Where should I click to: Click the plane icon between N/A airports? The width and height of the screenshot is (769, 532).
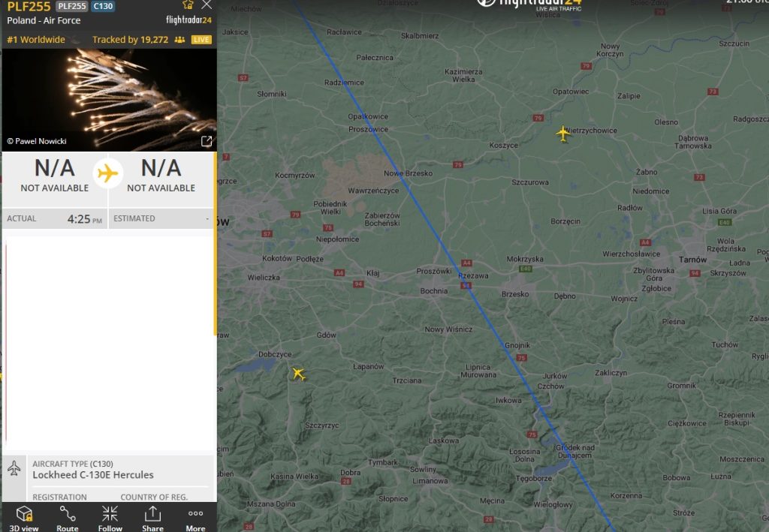[x=108, y=173]
